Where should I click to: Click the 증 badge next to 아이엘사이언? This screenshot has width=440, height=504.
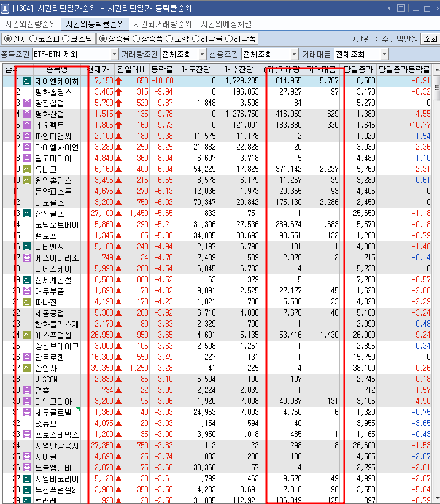point(27,147)
